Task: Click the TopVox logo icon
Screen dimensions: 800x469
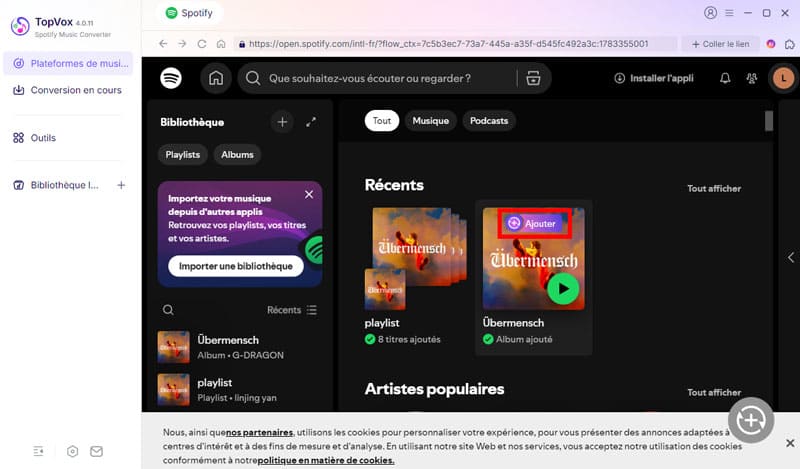Action: (x=20, y=26)
